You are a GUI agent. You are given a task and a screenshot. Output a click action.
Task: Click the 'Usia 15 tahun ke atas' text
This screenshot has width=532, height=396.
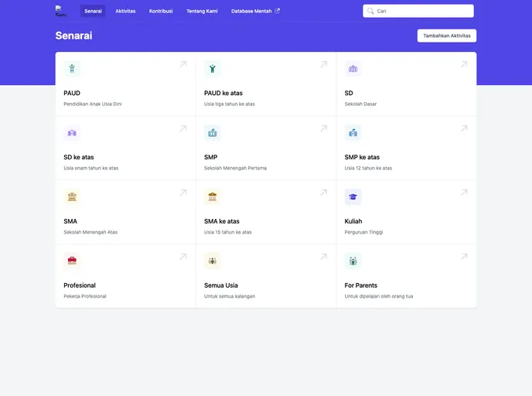click(x=228, y=232)
